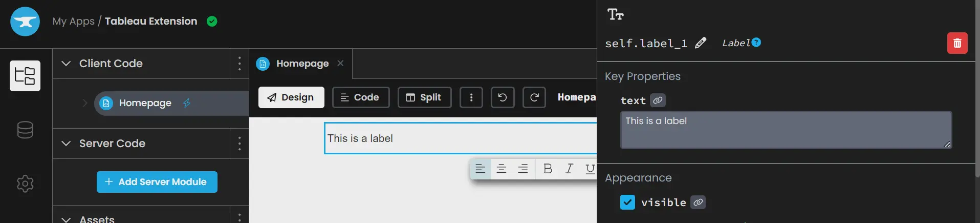The image size is (980, 223).
Task: Click the redo arrow in editor toolbar
Action: click(x=534, y=97)
